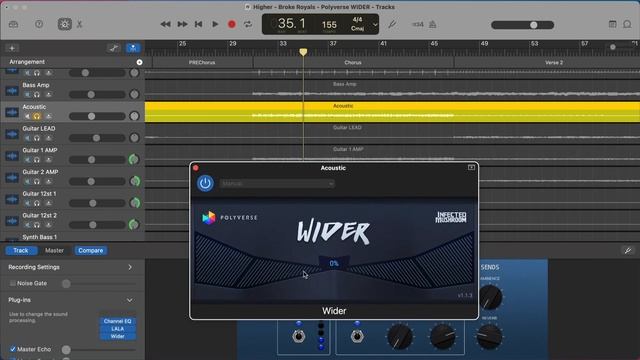This screenshot has width=640, height=360.
Task: Mute the Acoustic track
Action: click(x=27, y=116)
